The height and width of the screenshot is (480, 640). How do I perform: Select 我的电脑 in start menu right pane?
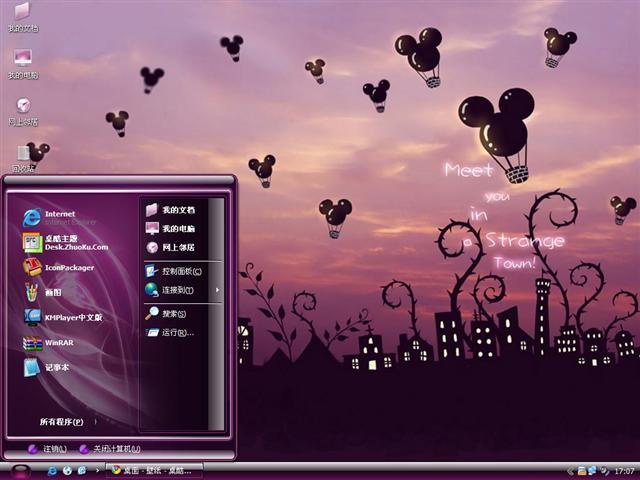170,229
